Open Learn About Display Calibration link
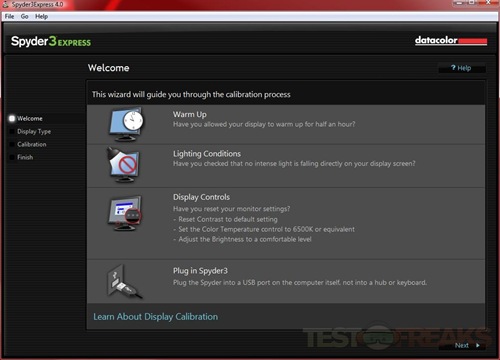This screenshot has height=360, width=500. (x=155, y=317)
